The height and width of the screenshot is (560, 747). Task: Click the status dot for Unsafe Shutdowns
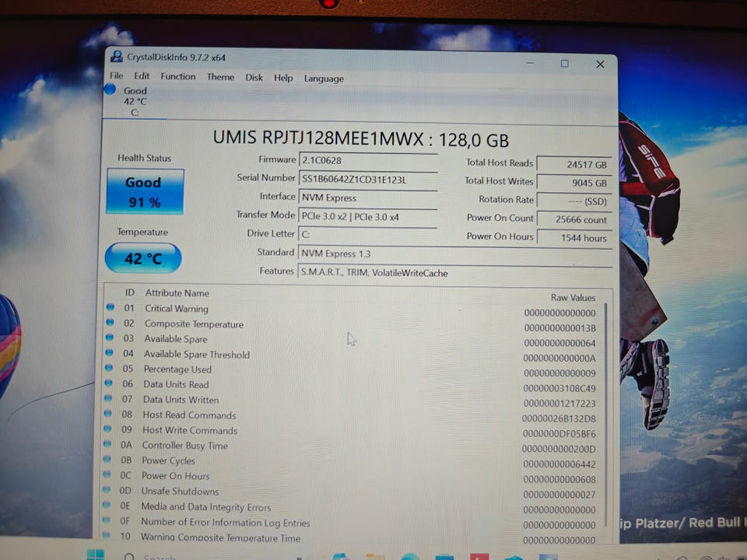click(x=107, y=489)
